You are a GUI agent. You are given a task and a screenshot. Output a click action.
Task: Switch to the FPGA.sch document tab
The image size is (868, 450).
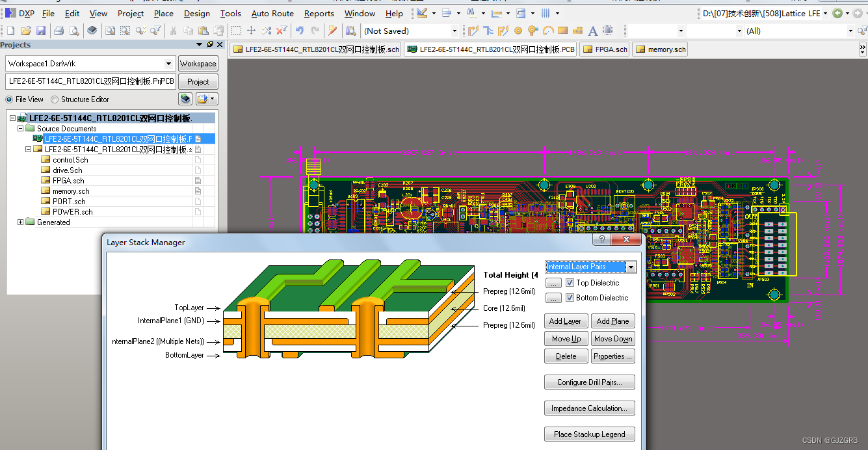click(x=604, y=49)
